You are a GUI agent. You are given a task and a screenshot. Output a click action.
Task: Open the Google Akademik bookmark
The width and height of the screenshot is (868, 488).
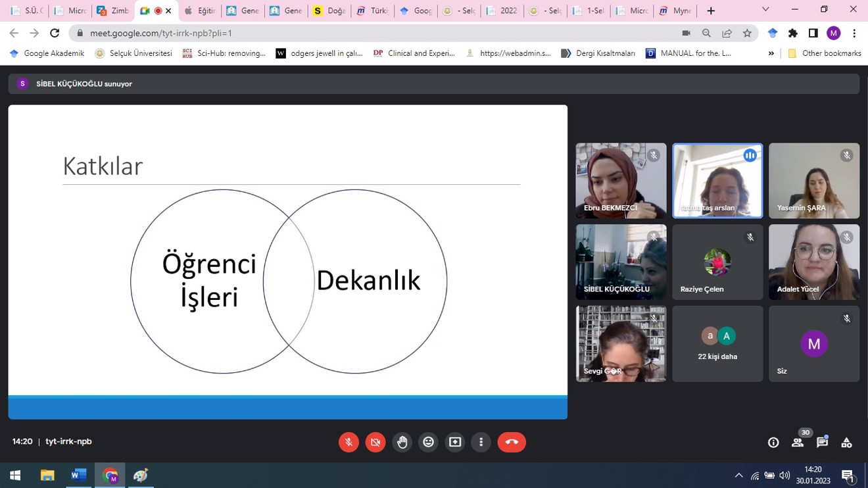click(47, 53)
